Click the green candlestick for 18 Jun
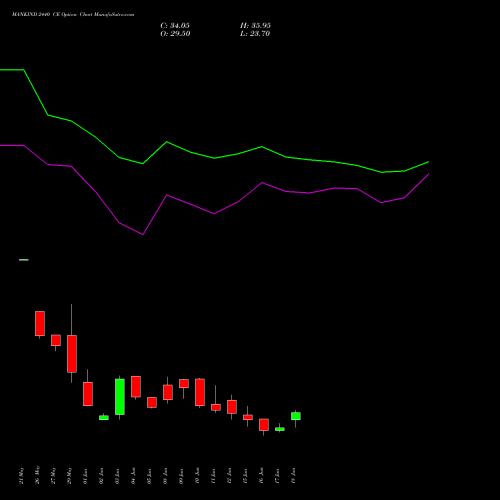This screenshot has height=500, width=500. (x=296, y=416)
